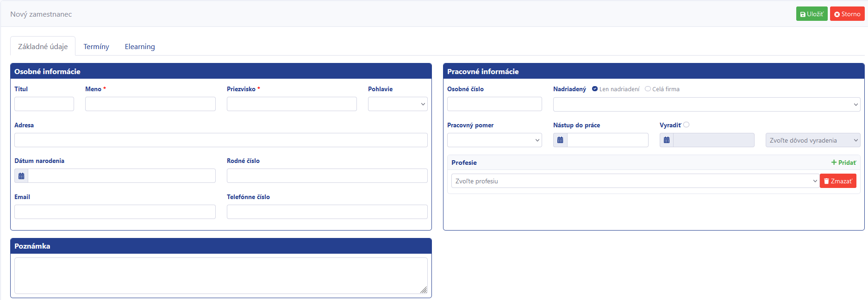Click the Nástup do práce date field
The width and height of the screenshot is (868, 300).
(608, 140)
